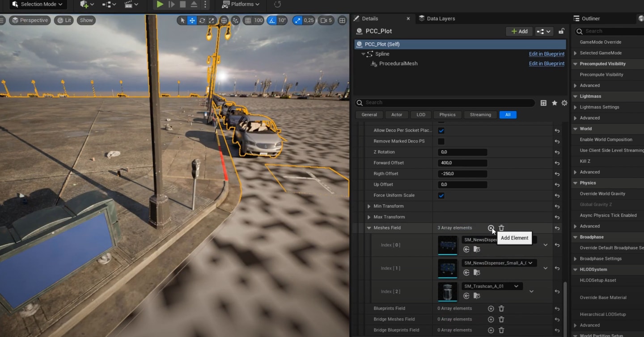Click the Add component button
Image resolution: width=644 pixels, height=337 pixels.
(519, 31)
